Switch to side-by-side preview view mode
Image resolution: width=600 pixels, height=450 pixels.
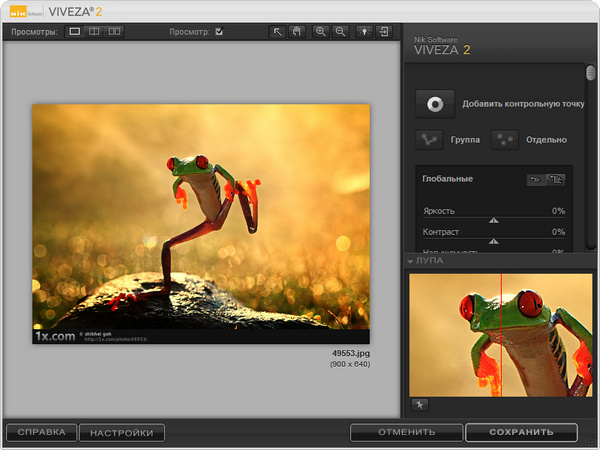pos(115,32)
